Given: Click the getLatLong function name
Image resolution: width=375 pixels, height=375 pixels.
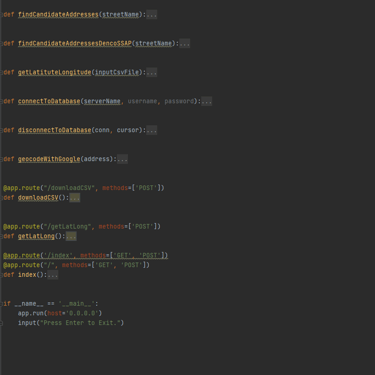Looking at the screenshot, I should pyautogui.click(x=36, y=236).
